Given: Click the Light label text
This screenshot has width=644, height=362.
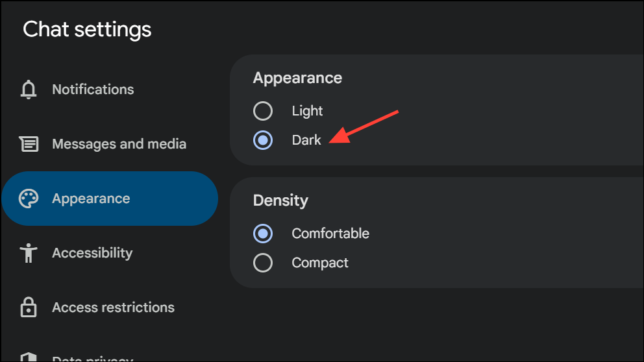Looking at the screenshot, I should (307, 111).
